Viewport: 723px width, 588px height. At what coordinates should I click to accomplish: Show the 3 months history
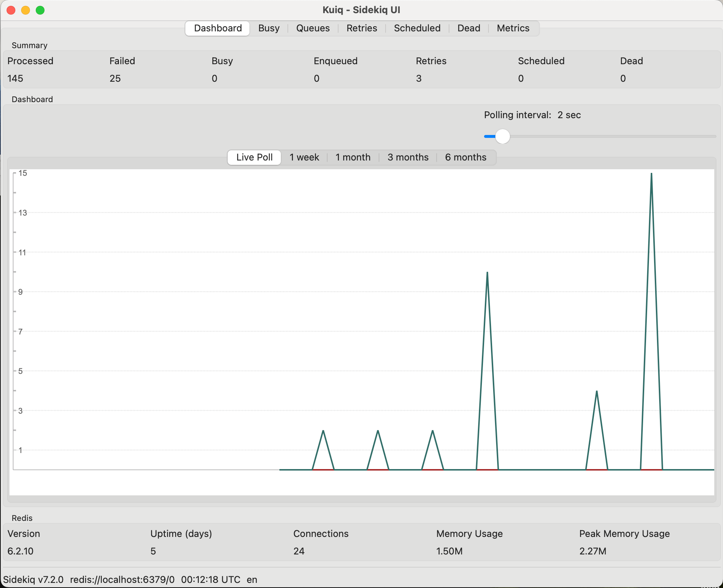pyautogui.click(x=408, y=157)
